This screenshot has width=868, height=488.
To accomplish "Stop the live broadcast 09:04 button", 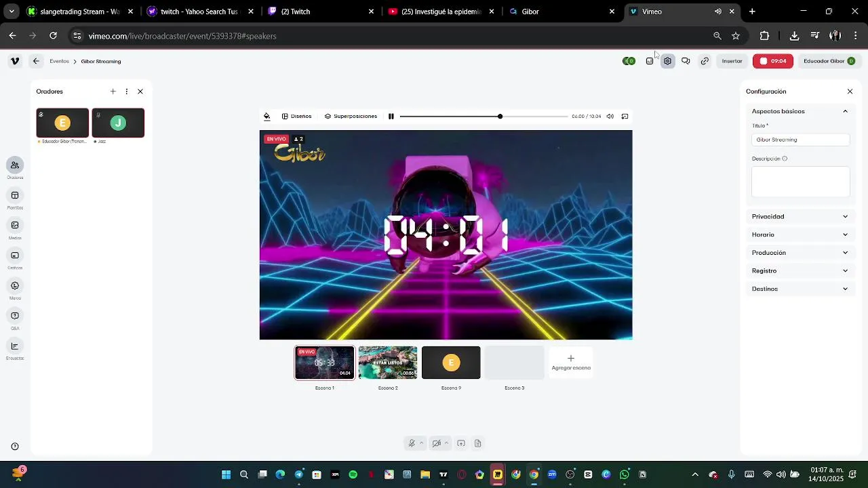I will (772, 61).
